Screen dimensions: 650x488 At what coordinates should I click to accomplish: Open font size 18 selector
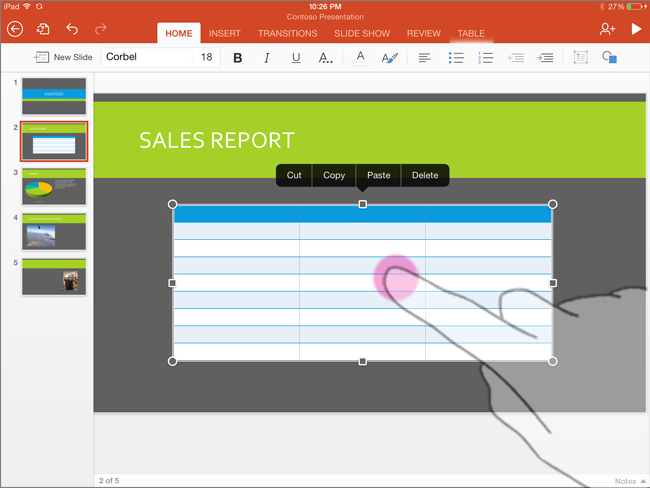click(x=206, y=58)
